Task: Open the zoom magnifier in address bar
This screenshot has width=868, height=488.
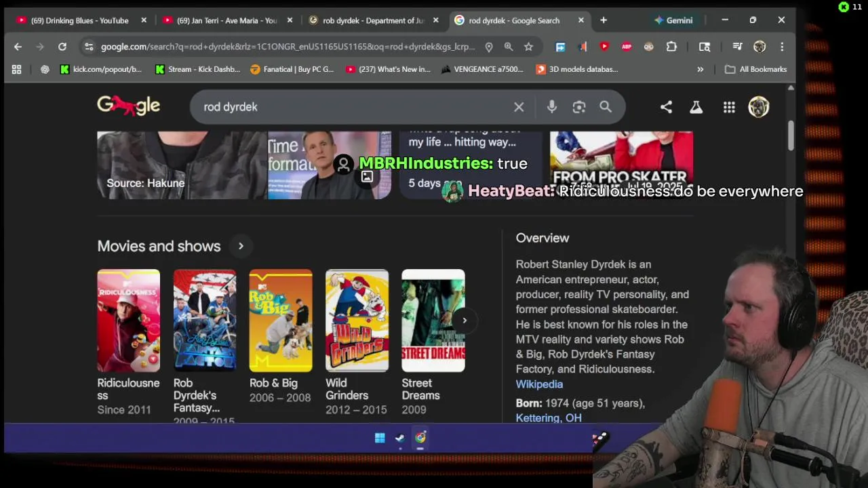Action: pos(509,47)
